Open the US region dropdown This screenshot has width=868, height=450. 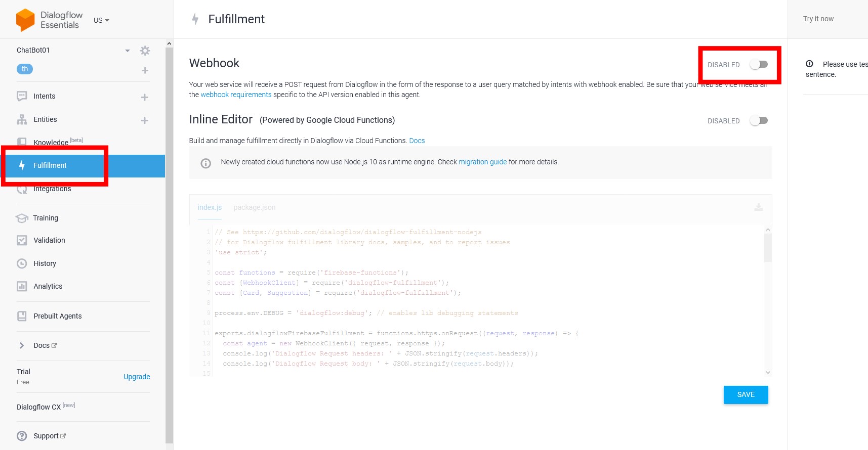(x=101, y=20)
